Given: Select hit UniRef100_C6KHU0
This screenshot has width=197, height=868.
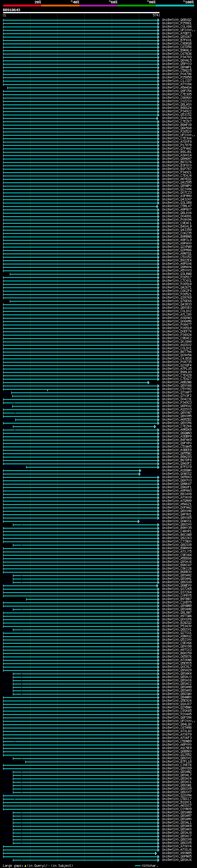Looking at the screenshot, I should (x=177, y=98).
